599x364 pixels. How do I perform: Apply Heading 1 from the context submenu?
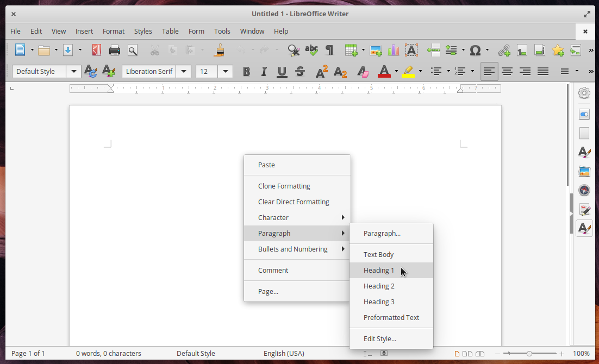379,270
